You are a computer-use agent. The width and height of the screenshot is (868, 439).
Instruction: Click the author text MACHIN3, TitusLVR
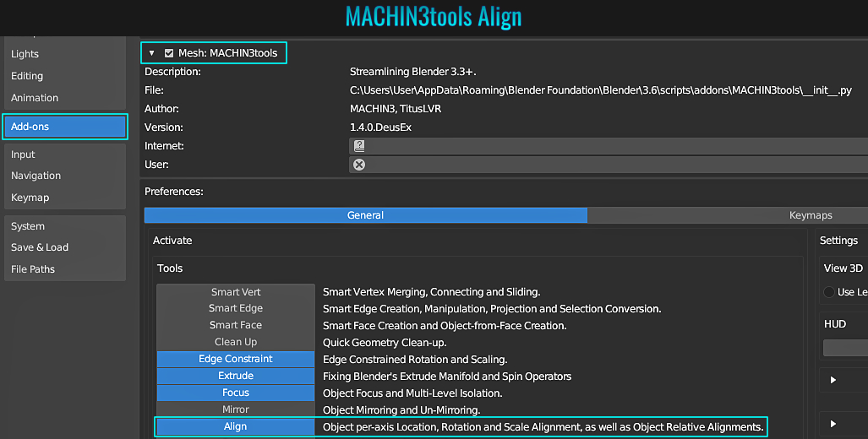[x=396, y=109]
